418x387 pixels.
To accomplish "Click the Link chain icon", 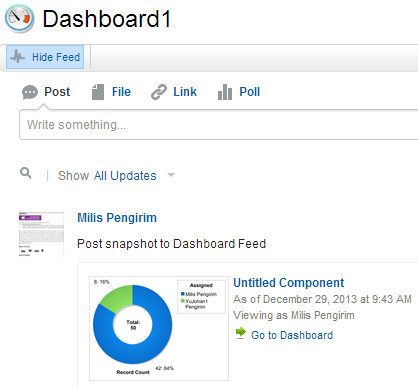I will [159, 92].
